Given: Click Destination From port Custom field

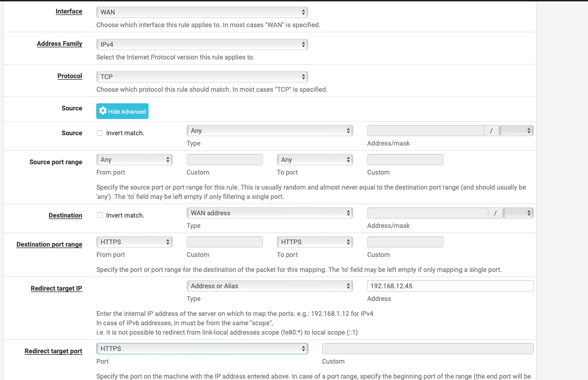Looking at the screenshot, I should click(x=225, y=242).
